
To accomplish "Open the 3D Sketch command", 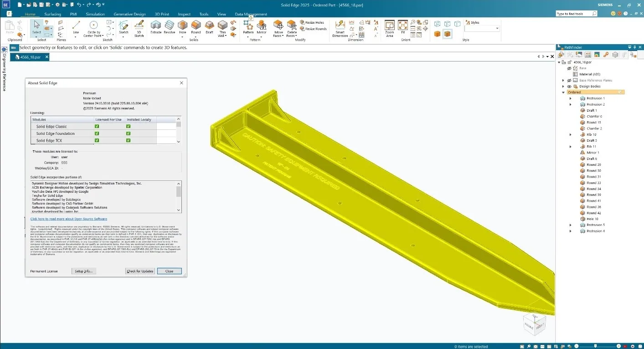I will (139, 28).
